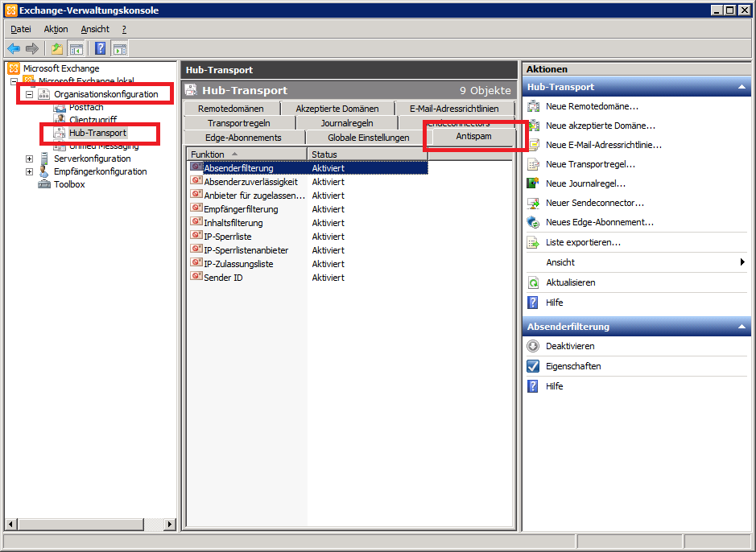
Task: Click Neue Remotedomäne action link
Action: (592, 106)
